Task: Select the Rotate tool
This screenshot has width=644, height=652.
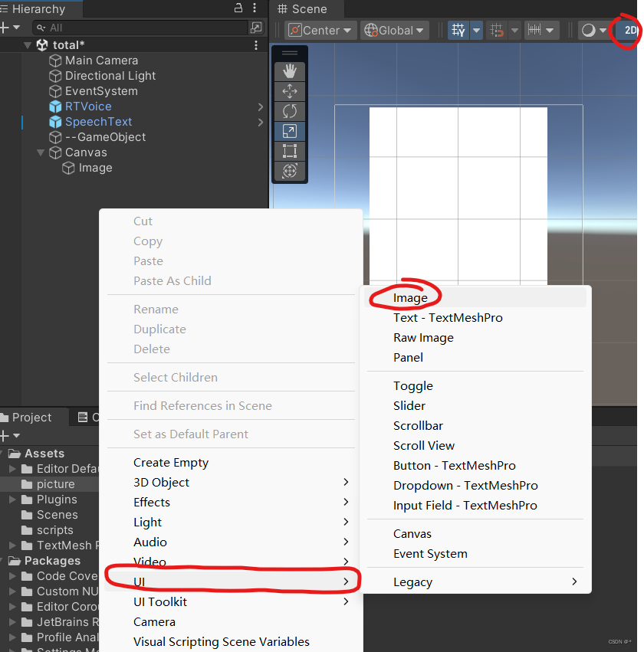Action: [x=289, y=111]
